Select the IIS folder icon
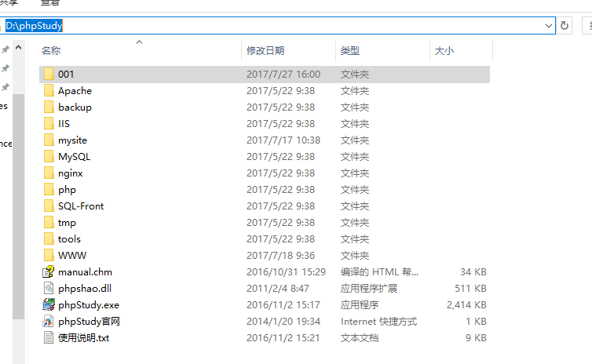Viewport: 592px width, 364px height. coord(49,124)
